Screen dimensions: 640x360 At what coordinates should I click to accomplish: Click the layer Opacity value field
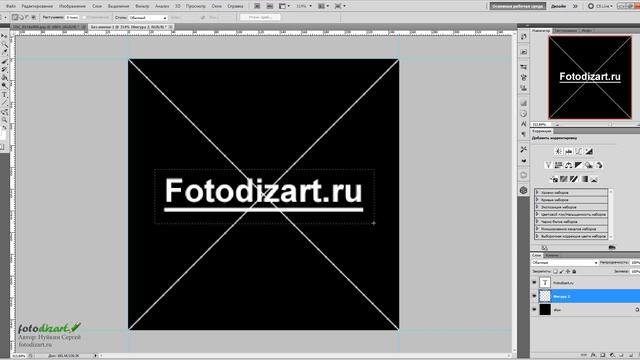tap(635, 263)
